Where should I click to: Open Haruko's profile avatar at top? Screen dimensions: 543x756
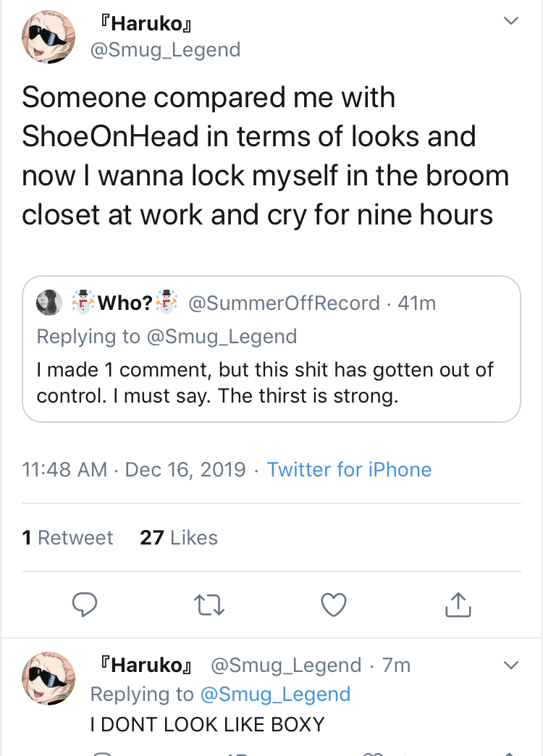[49, 37]
